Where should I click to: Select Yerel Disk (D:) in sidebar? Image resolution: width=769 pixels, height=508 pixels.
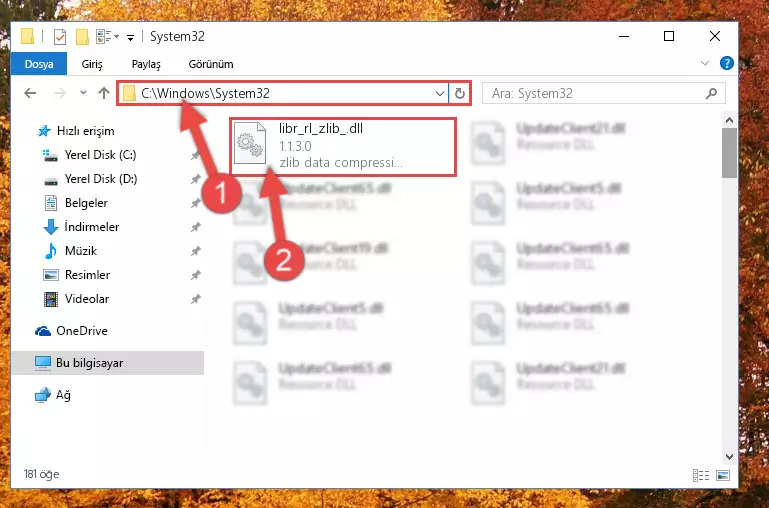click(x=101, y=179)
